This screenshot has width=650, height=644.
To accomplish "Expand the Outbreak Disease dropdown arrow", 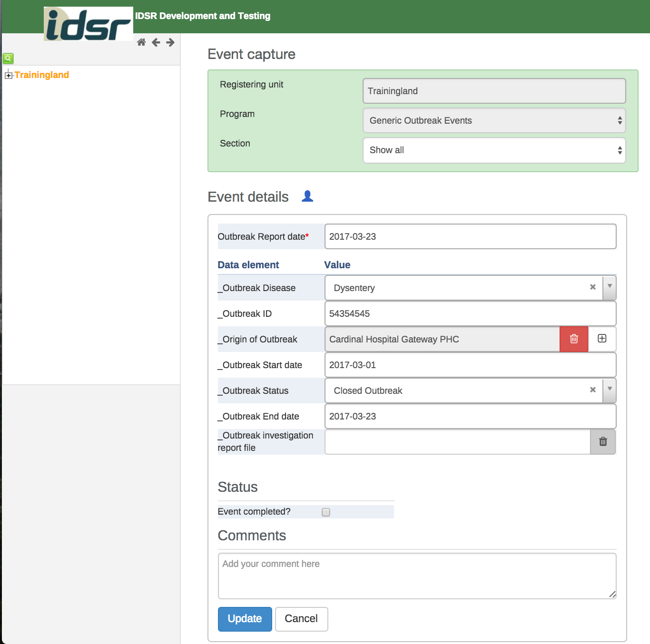I will pyautogui.click(x=610, y=287).
